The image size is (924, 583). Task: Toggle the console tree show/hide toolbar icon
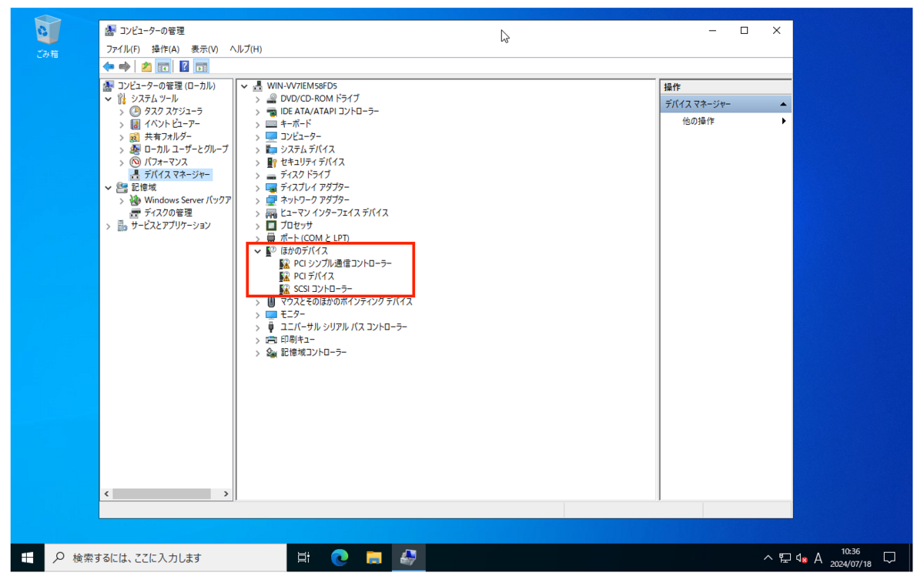click(x=163, y=67)
